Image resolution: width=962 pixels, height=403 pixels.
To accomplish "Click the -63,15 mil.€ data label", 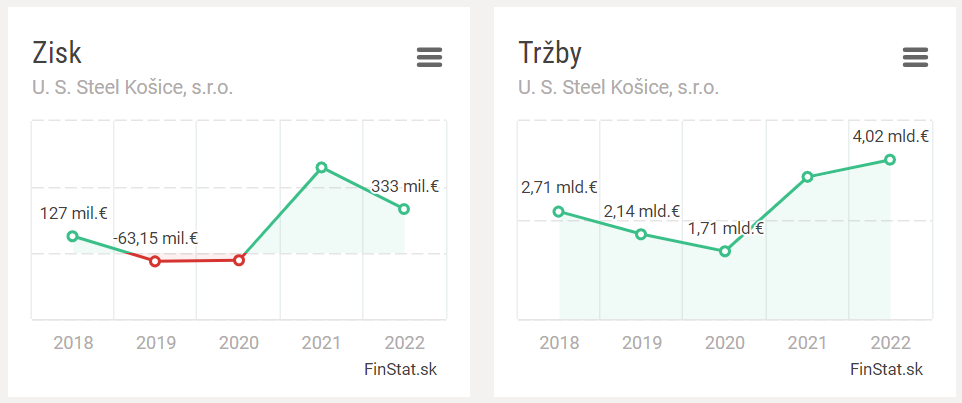I will pyautogui.click(x=155, y=238).
